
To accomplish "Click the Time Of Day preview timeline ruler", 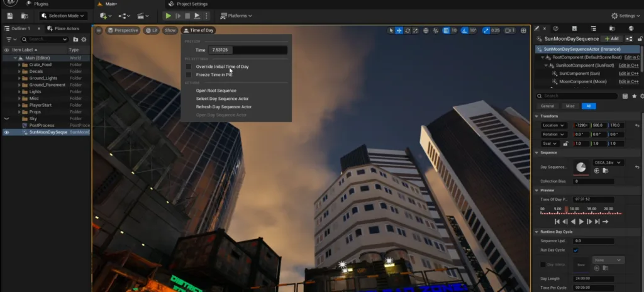I will [581, 211].
